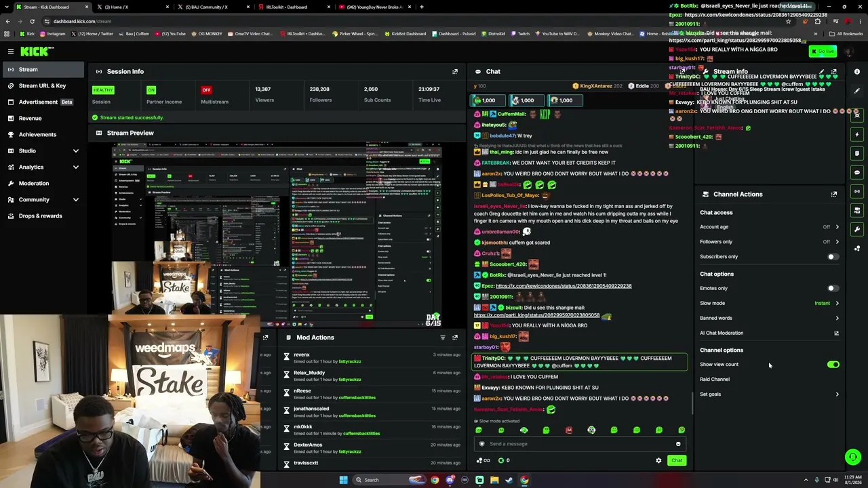Screen dimensions: 868x488
Task: Open Discord from the taskbar
Action: pyautogui.click(x=450, y=480)
